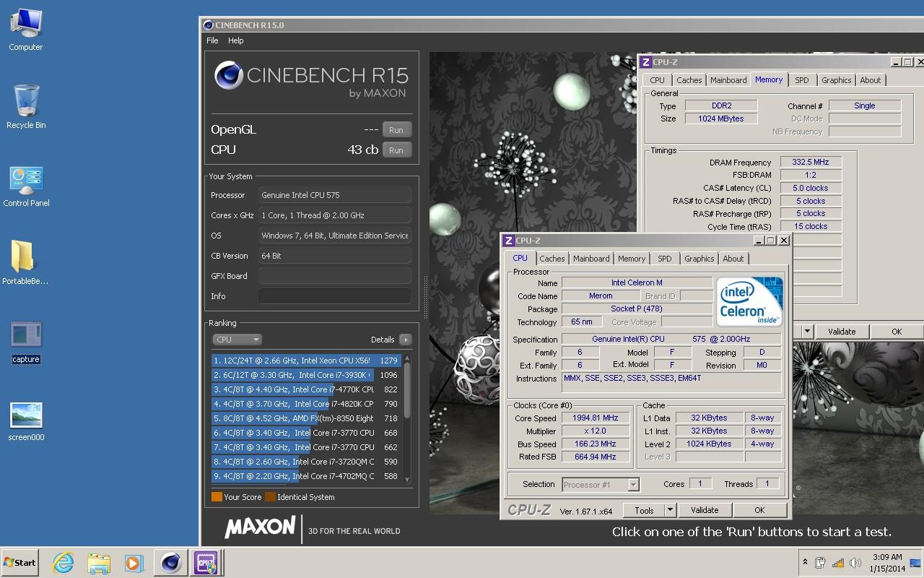Click the ranking Details arrow button
This screenshot has width=924, height=578.
[x=406, y=340]
